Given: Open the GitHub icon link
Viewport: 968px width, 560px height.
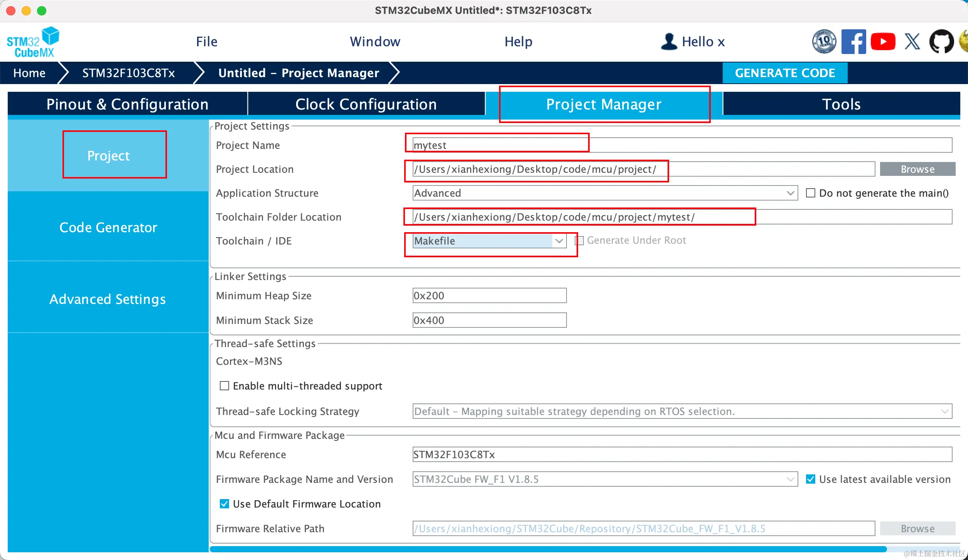Looking at the screenshot, I should tap(941, 41).
